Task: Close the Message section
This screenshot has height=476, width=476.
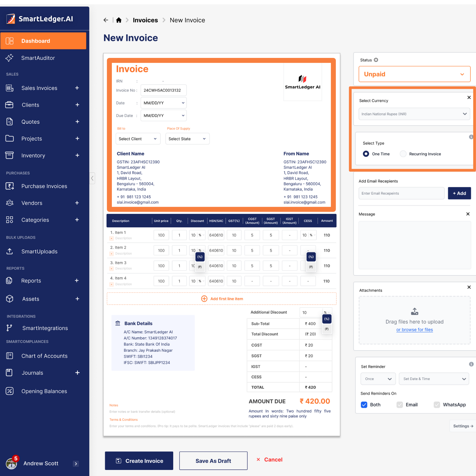Action: pos(468,214)
